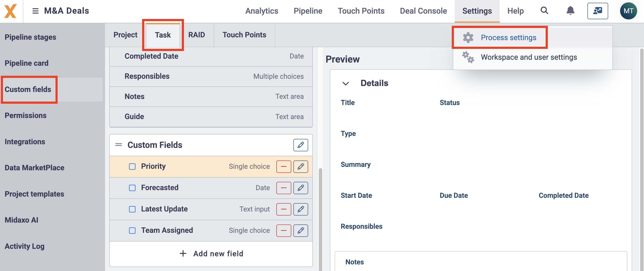Click the Status label in the Preview
The width and height of the screenshot is (644, 271).
450,103
